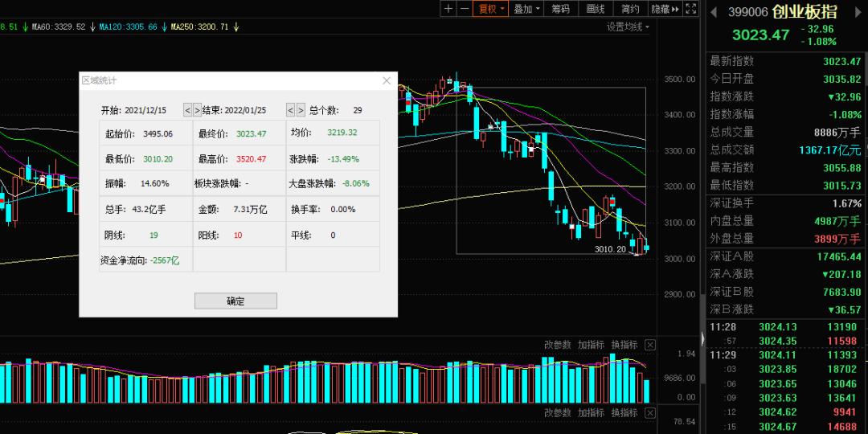Screen dimensions: 868x434
Task: Close the 区域统计 dialog
Action: click(x=387, y=80)
